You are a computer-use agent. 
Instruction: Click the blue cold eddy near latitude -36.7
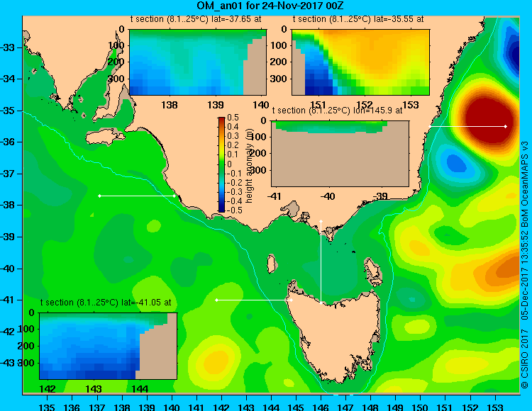pos(457,164)
